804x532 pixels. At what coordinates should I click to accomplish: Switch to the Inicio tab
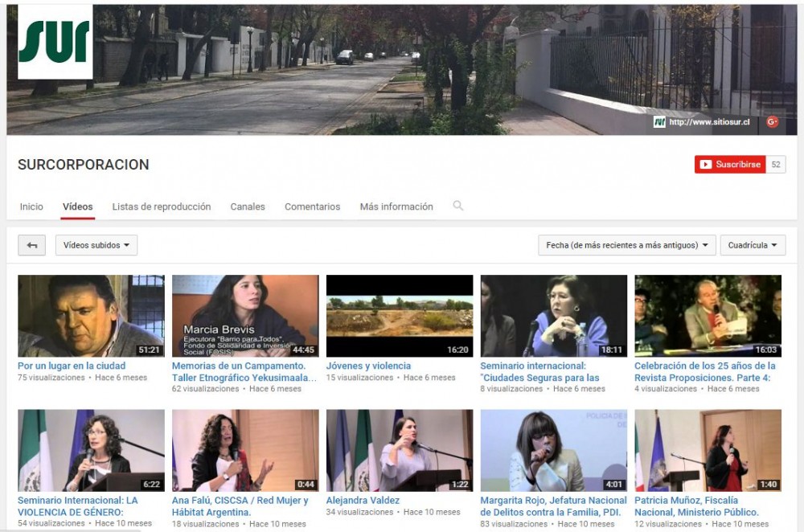click(31, 207)
